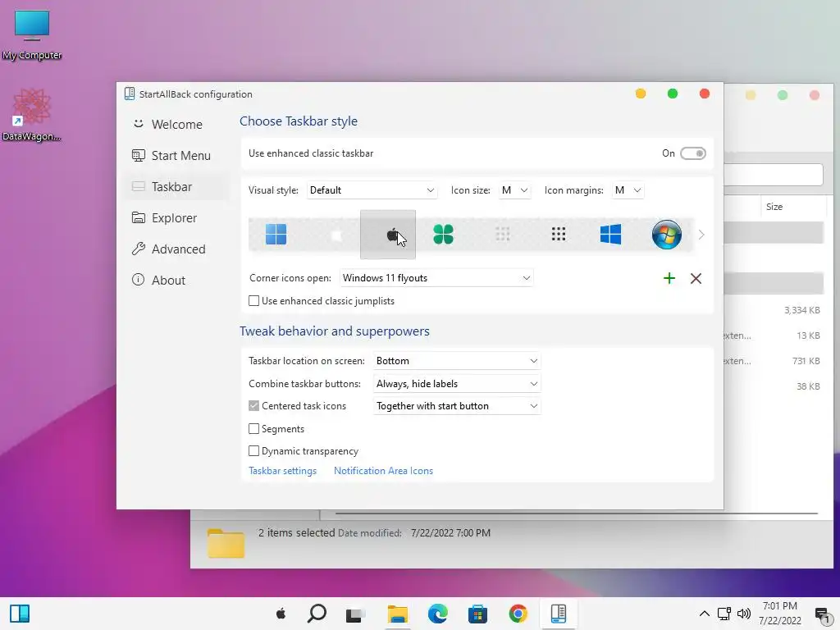Image resolution: width=840 pixels, height=630 pixels.
Task: Open Task View on the taskbar
Action: click(354, 615)
